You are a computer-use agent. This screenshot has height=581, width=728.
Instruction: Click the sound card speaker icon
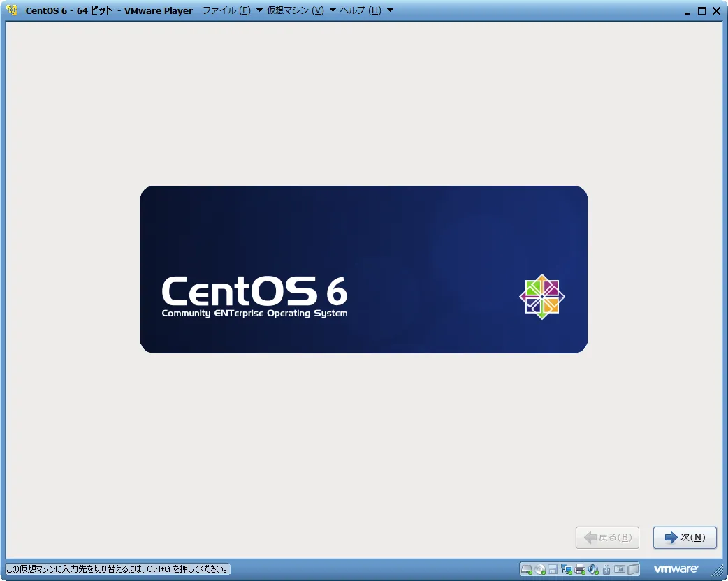(592, 569)
